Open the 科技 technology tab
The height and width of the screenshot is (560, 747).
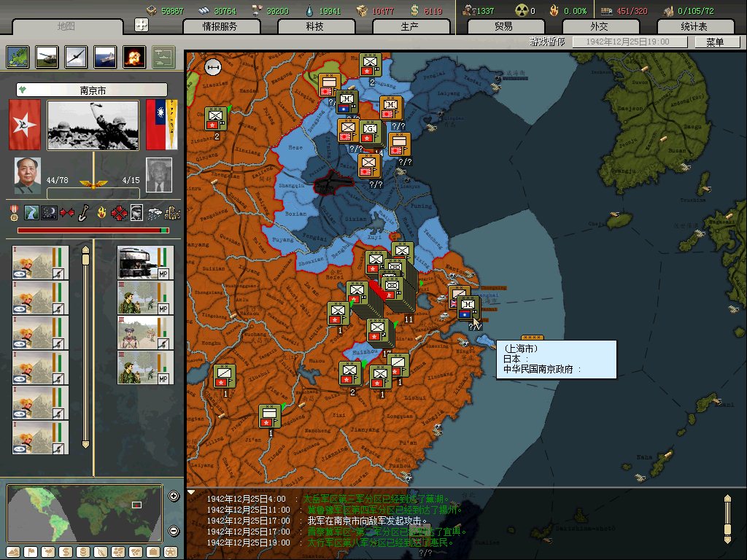click(315, 27)
